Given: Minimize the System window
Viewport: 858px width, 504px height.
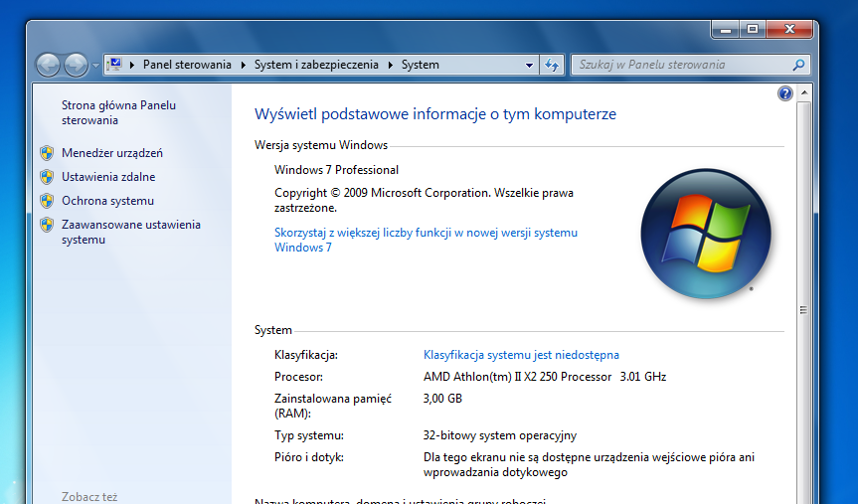Looking at the screenshot, I should point(726,30).
